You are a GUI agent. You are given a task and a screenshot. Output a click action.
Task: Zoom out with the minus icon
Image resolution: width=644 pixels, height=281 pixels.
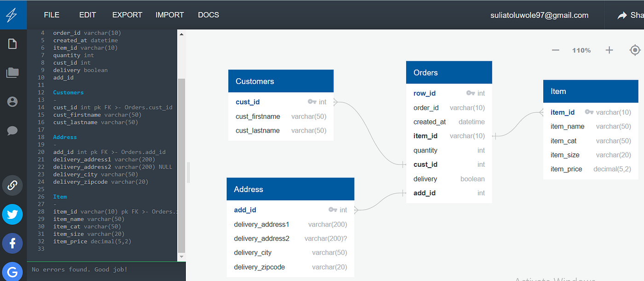click(556, 50)
